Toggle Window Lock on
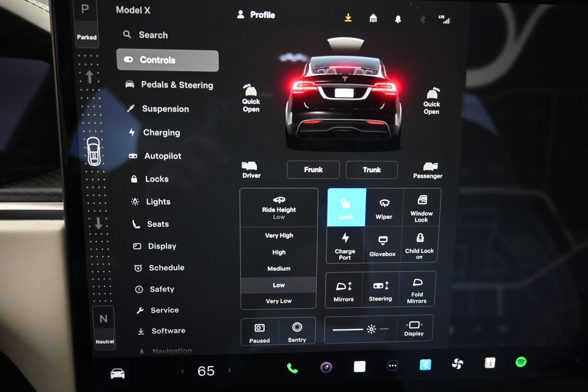Viewport: 588px width, 392px height. [421, 207]
